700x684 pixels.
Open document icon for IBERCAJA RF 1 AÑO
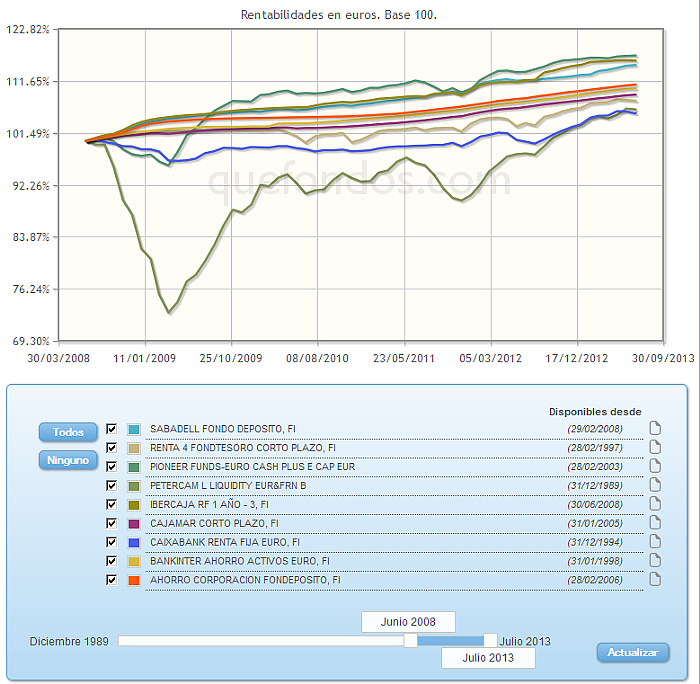pyautogui.click(x=655, y=504)
